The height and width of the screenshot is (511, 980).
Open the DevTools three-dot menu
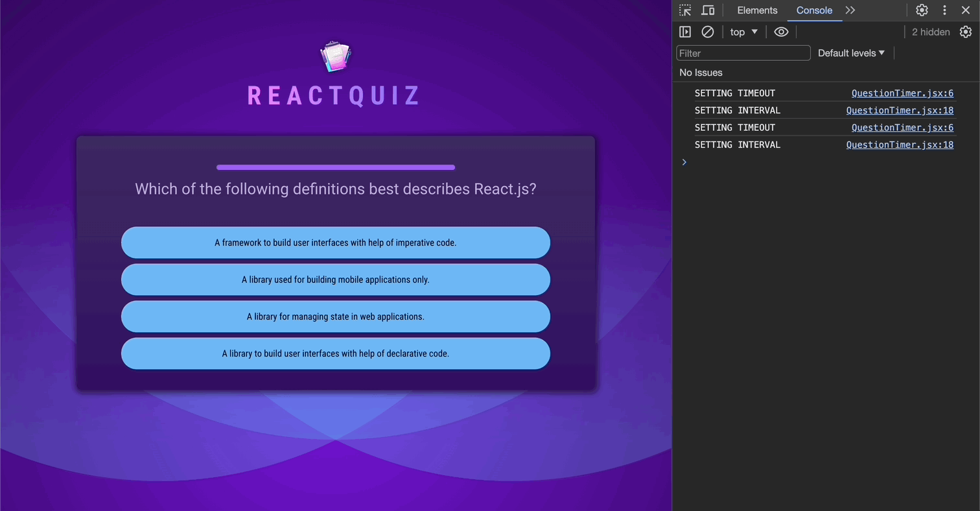coord(944,10)
